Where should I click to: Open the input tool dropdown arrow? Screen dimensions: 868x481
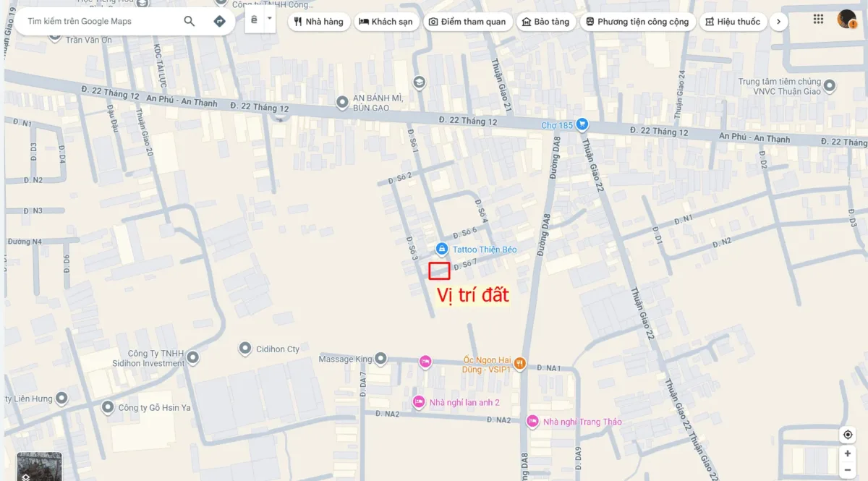[269, 18]
